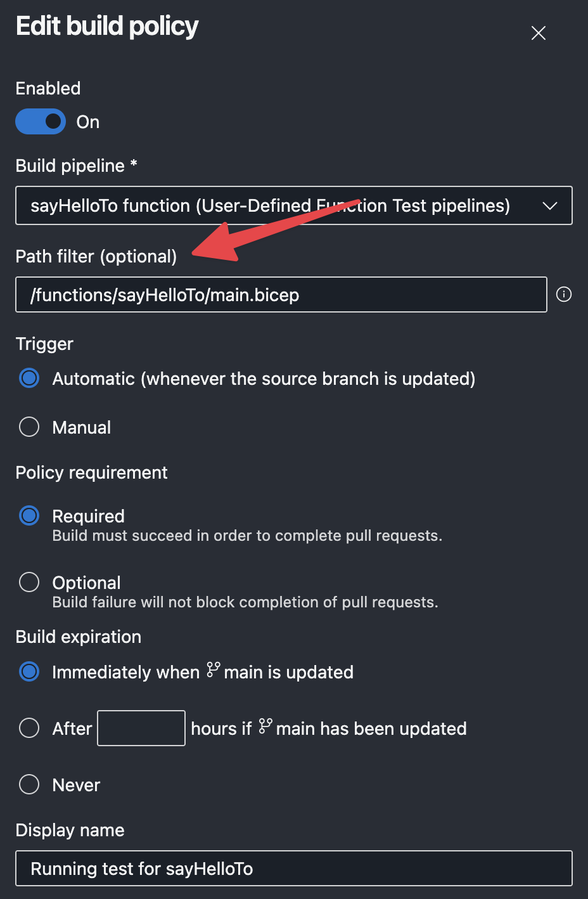The image size is (588, 899).
Task: Click the 'Automatic (whenever the source branch is updated)' label
Action: [264, 379]
